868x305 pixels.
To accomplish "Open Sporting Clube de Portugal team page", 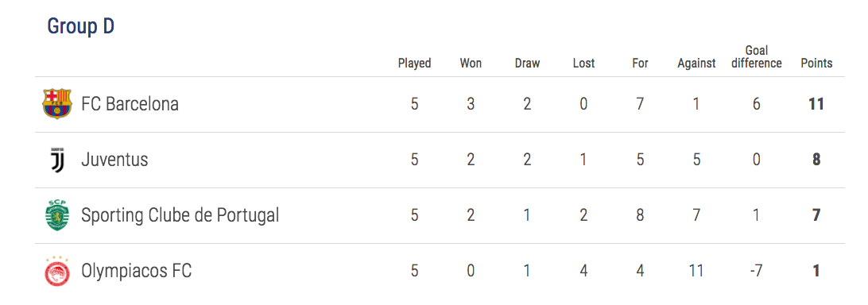I will tap(180, 215).
